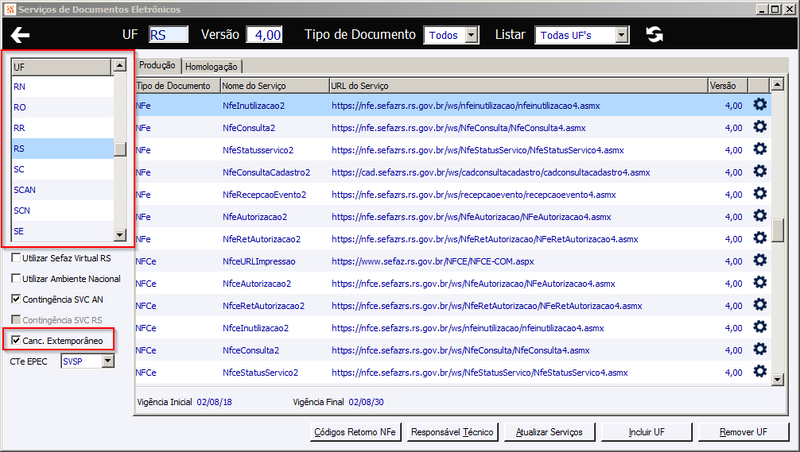Select the NfeConsultaCadastro2 service name

pyautogui.click(x=266, y=172)
